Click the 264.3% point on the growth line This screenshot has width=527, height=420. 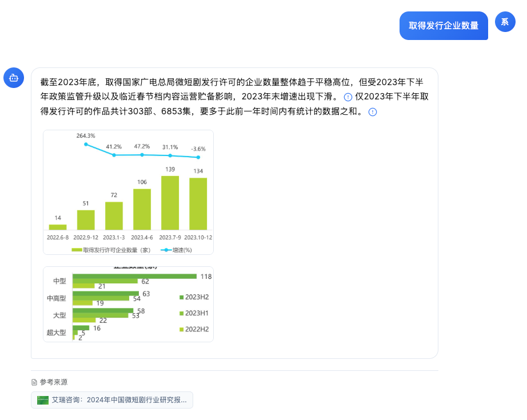(86, 144)
